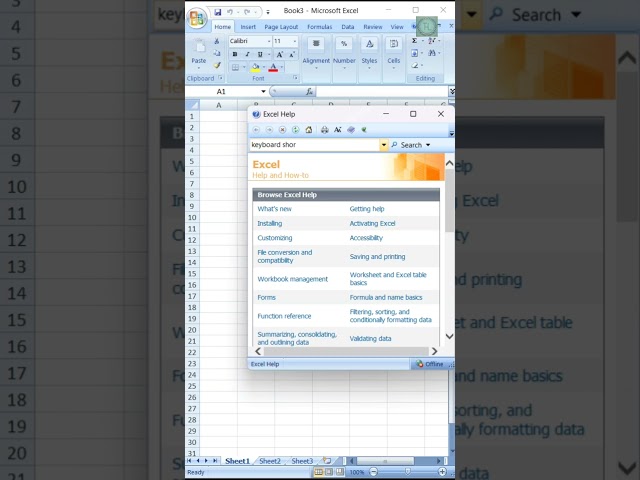Open the 'Getting help' link
This screenshot has width=640, height=480.
coord(367,209)
